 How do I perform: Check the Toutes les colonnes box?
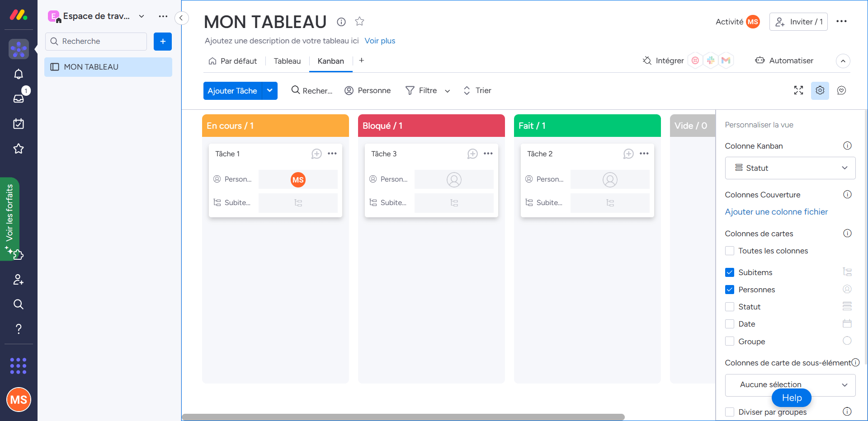coord(729,251)
